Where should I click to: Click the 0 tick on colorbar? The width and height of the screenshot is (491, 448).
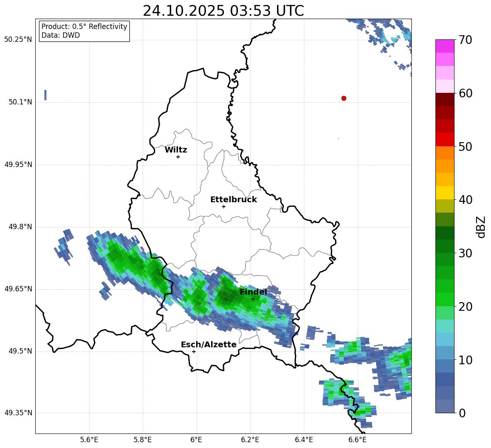pos(462,413)
